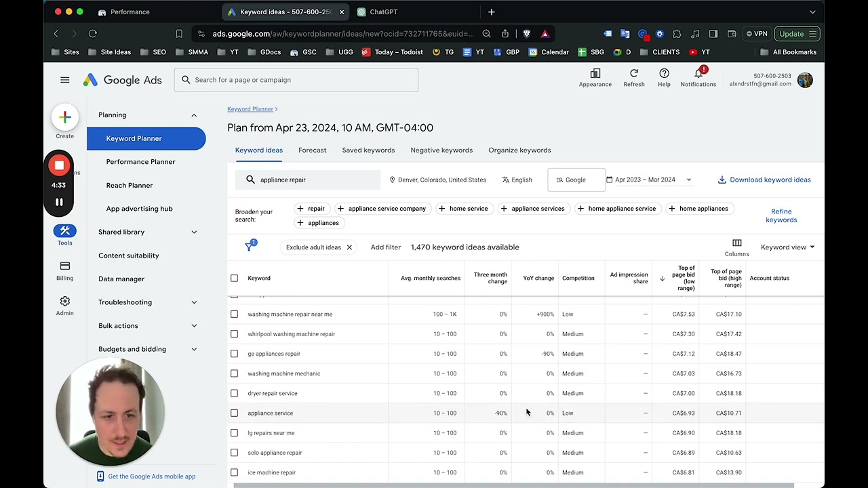Click the Add filter button
The height and width of the screenshot is (488, 868).
(385, 247)
